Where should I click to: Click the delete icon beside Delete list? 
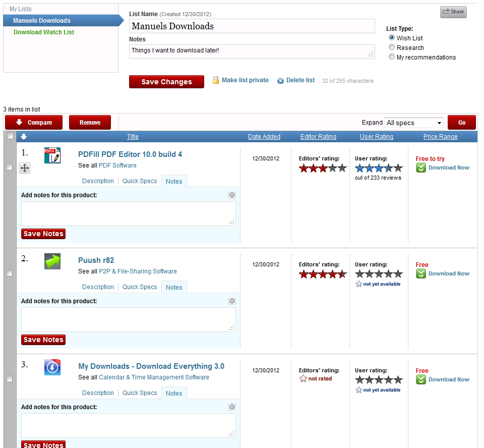[280, 81]
